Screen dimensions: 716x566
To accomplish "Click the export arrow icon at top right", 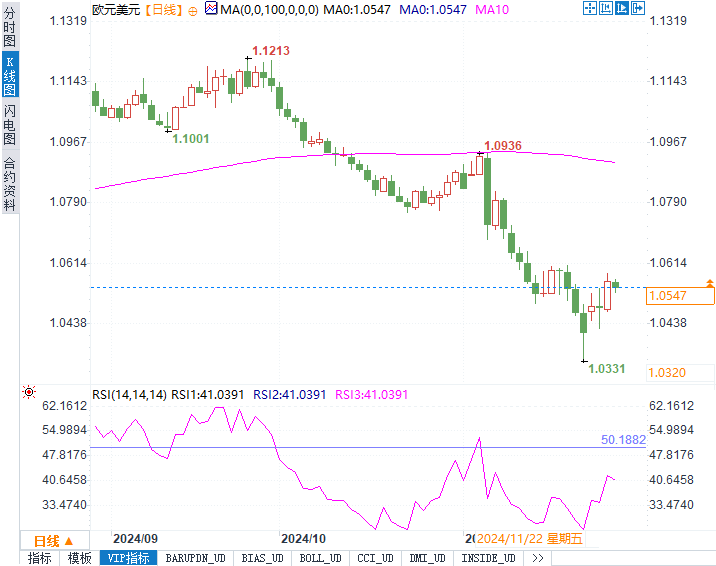I will coord(637,8).
